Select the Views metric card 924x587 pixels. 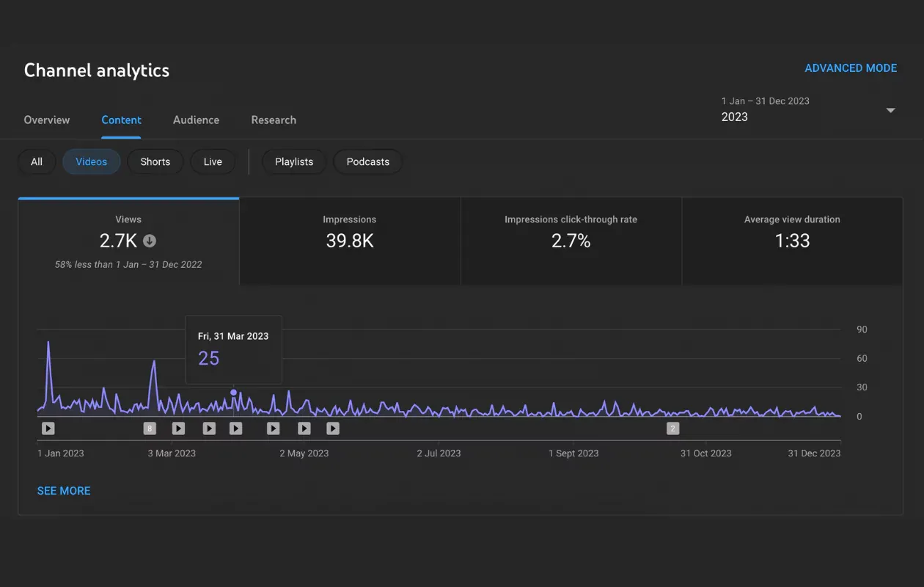point(128,241)
